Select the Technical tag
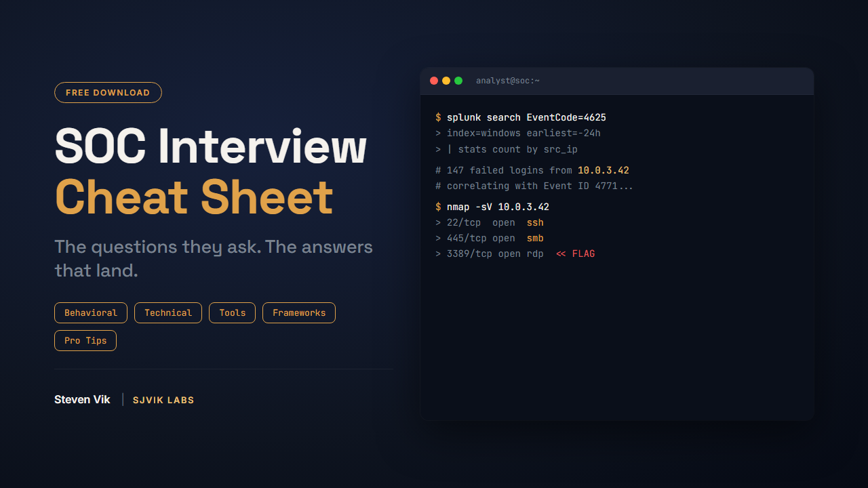The image size is (868, 488). coord(168,312)
